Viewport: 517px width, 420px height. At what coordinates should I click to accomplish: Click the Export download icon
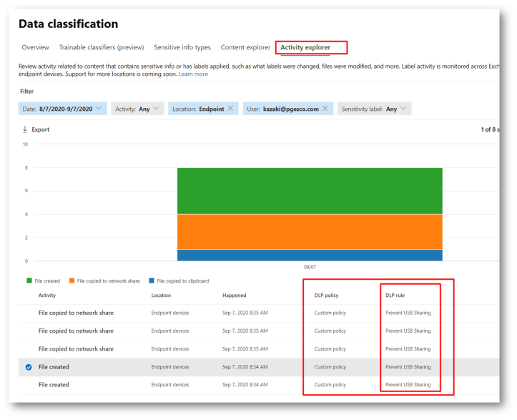(25, 130)
